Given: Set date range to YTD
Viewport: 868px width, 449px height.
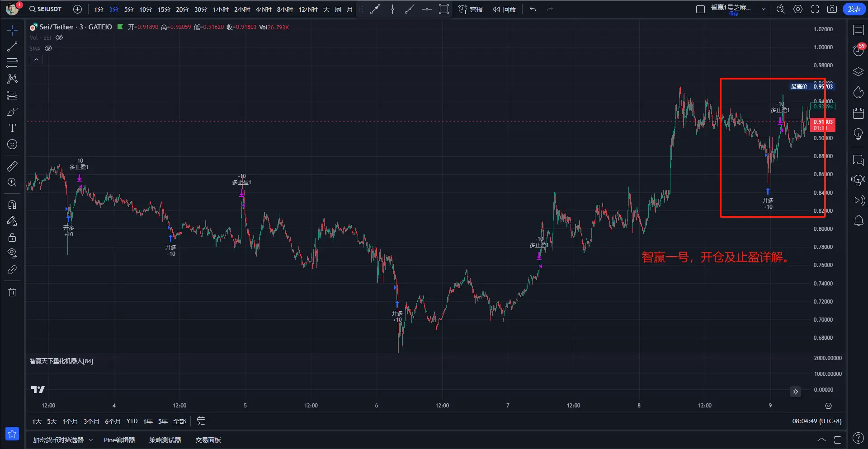Looking at the screenshot, I should pos(132,421).
